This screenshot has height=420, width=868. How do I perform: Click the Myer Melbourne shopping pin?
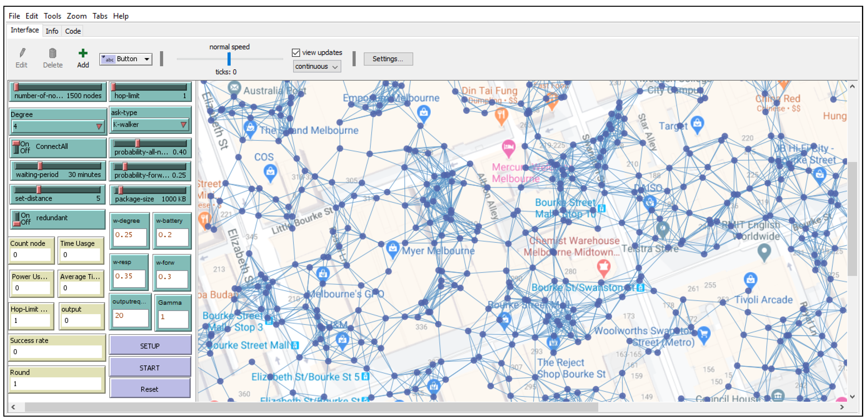(x=393, y=248)
